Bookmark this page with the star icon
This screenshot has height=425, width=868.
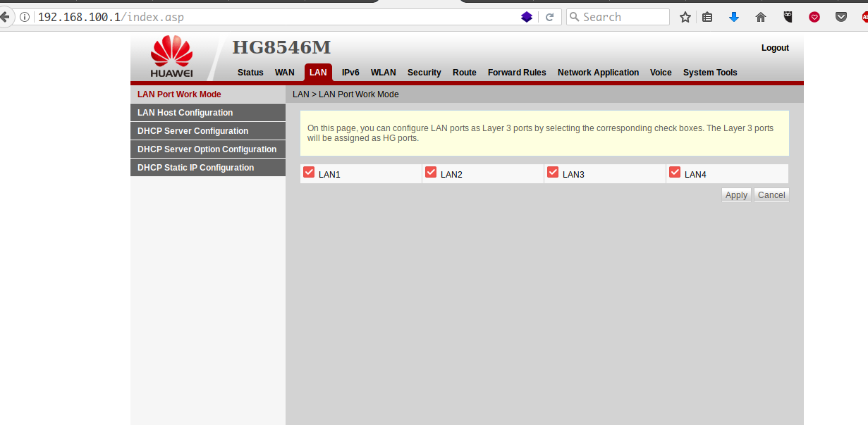685,17
